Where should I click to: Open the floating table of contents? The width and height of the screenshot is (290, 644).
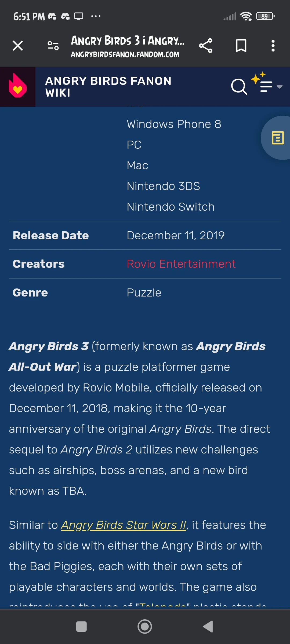(x=277, y=138)
